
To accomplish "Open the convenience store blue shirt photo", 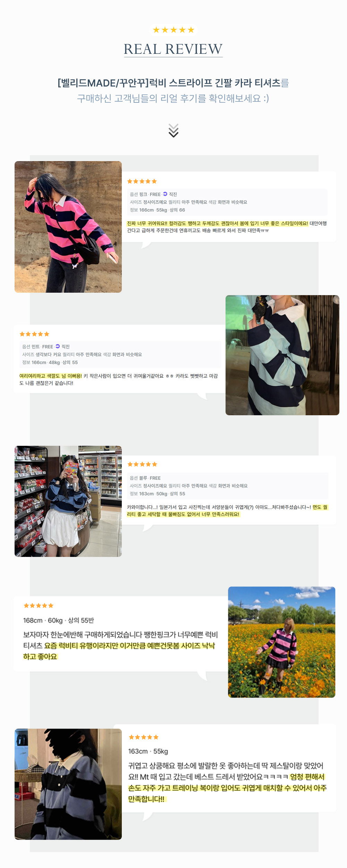I will [68, 501].
